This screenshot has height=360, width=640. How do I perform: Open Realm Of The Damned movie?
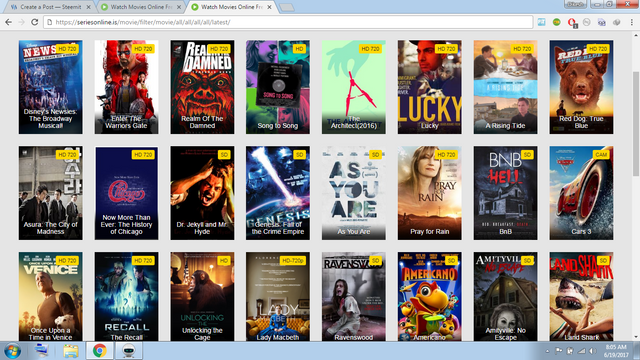point(202,87)
